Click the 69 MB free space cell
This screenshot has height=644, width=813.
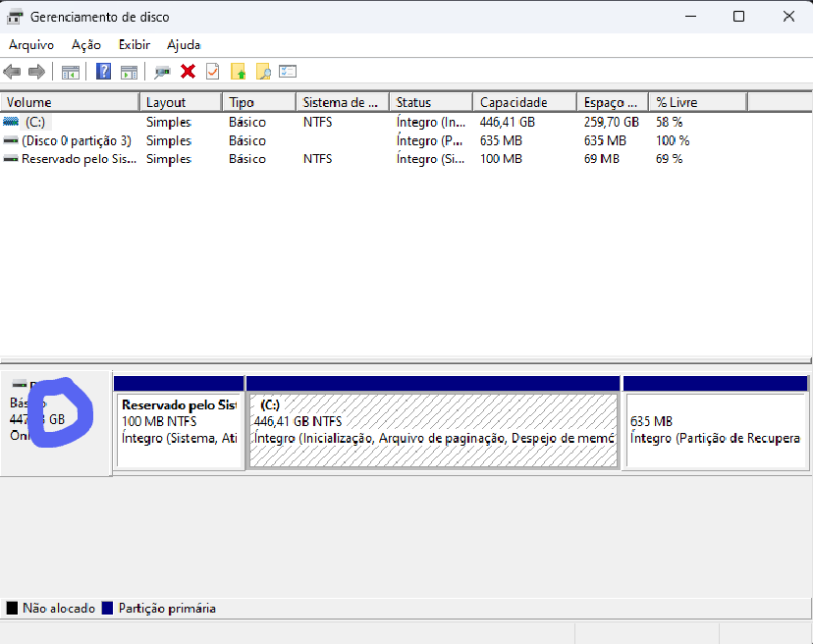(602, 159)
